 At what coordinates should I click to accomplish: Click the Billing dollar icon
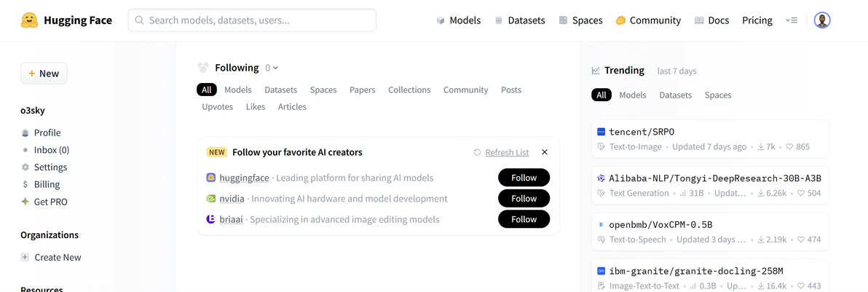25,184
